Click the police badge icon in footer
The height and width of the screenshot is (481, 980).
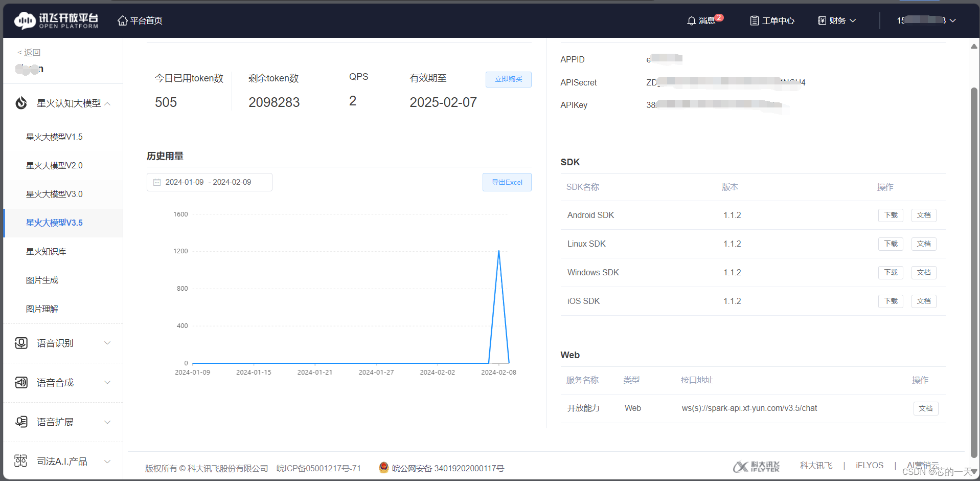point(383,467)
